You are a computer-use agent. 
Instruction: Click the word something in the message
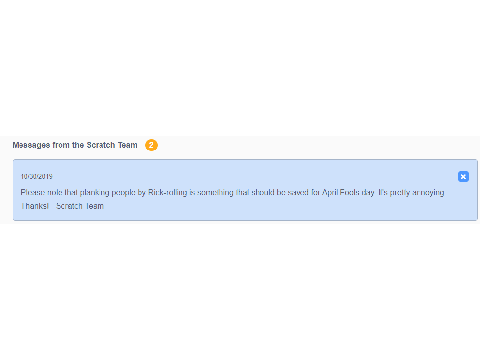tap(215, 192)
